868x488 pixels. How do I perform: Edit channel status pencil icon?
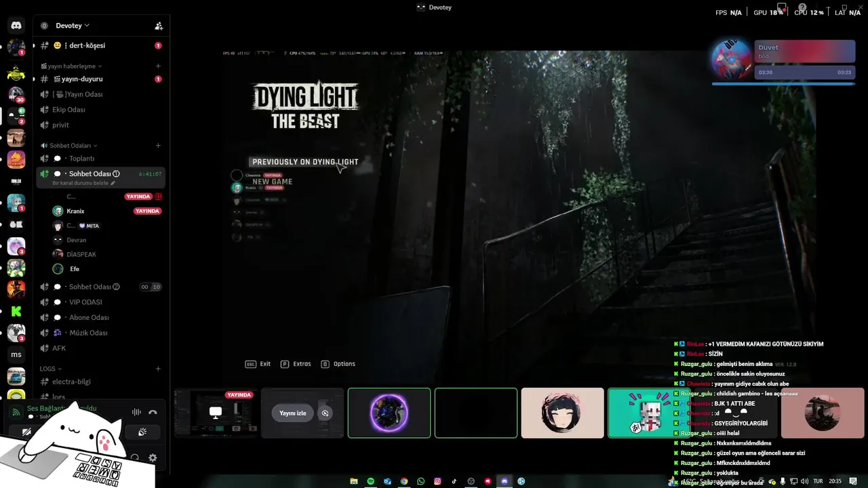pos(113,183)
